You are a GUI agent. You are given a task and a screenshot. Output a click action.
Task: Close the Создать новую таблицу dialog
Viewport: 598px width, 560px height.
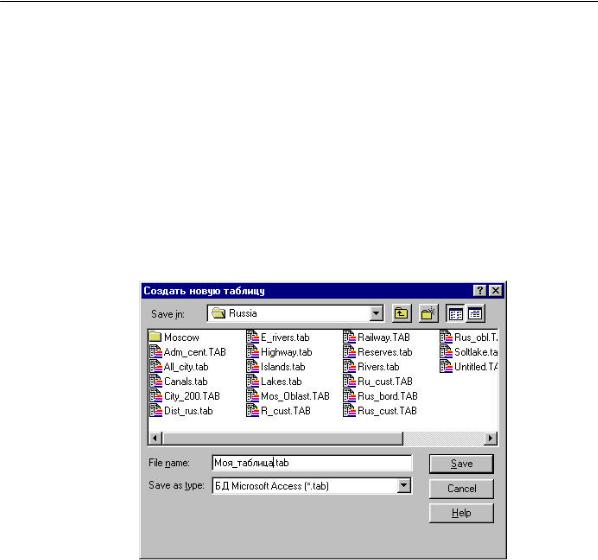click(x=495, y=291)
